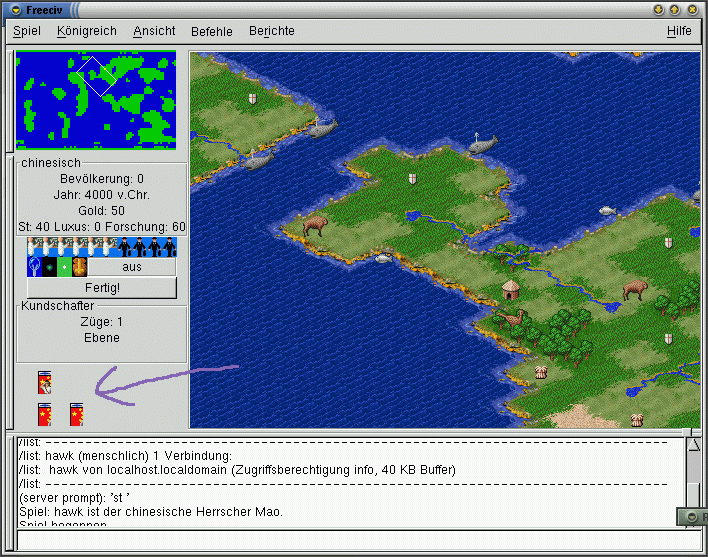Click the pheasant game bird near the forest
The width and height of the screenshot is (708, 557).
(511, 318)
